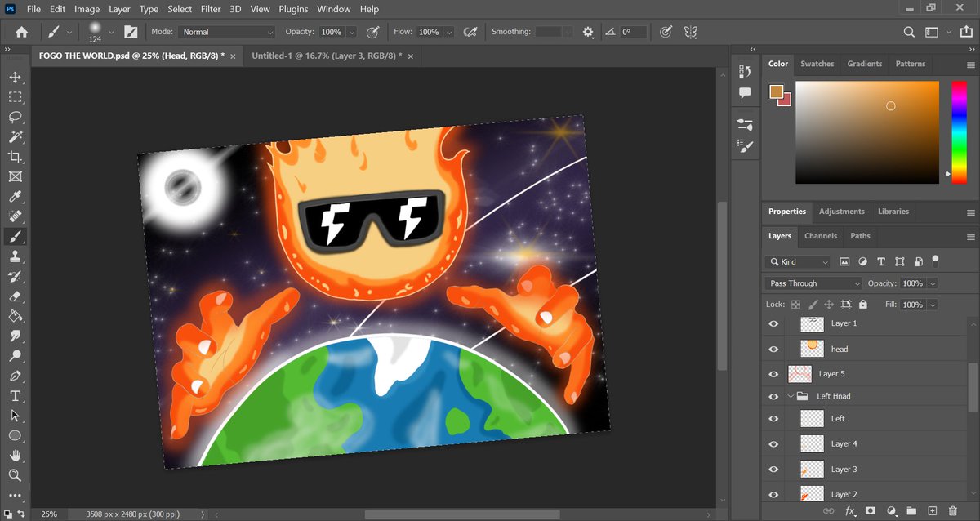Select the Ellipse shape tool
Image resolution: width=980 pixels, height=521 pixels.
click(x=15, y=436)
